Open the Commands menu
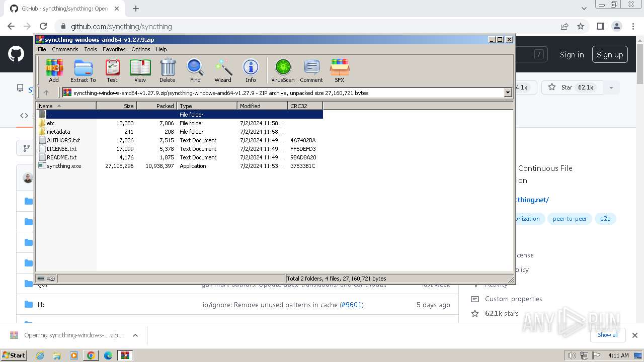Image resolution: width=644 pixels, height=362 pixels. 65,49
